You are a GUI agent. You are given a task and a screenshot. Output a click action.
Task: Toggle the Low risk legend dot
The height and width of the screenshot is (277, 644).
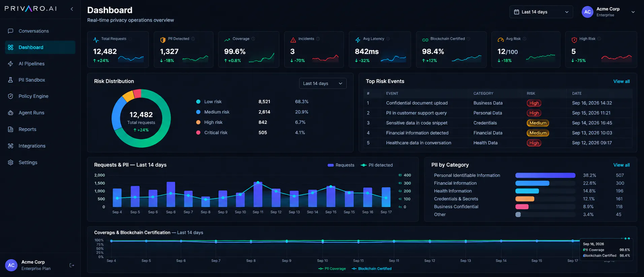coord(198,102)
